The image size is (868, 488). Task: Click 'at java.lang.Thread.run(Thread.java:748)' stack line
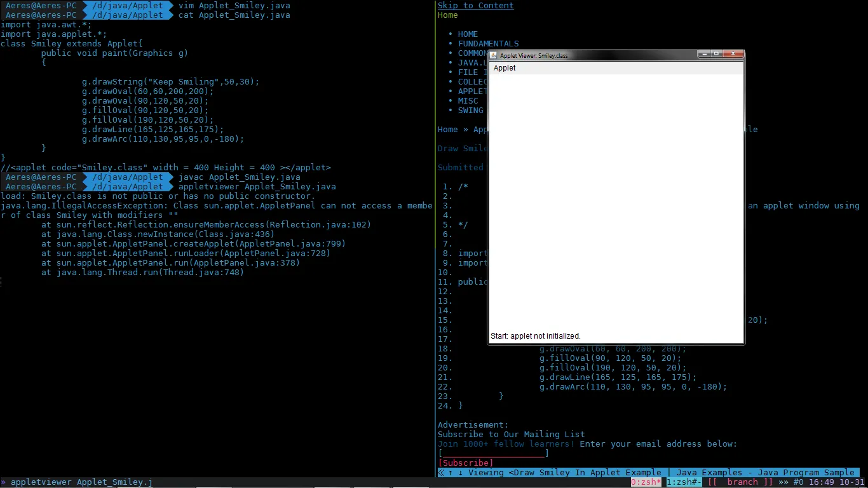tap(143, 273)
